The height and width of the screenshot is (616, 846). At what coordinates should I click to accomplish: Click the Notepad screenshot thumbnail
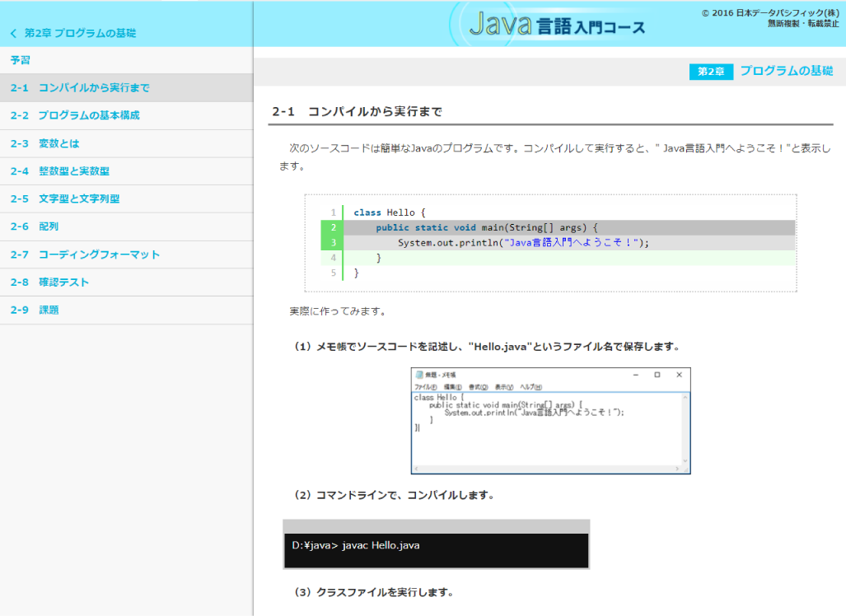551,421
